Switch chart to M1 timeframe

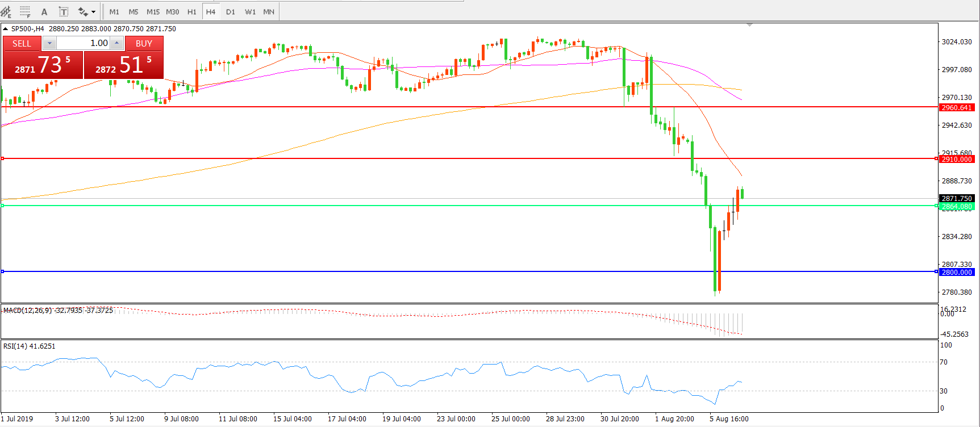(x=114, y=11)
